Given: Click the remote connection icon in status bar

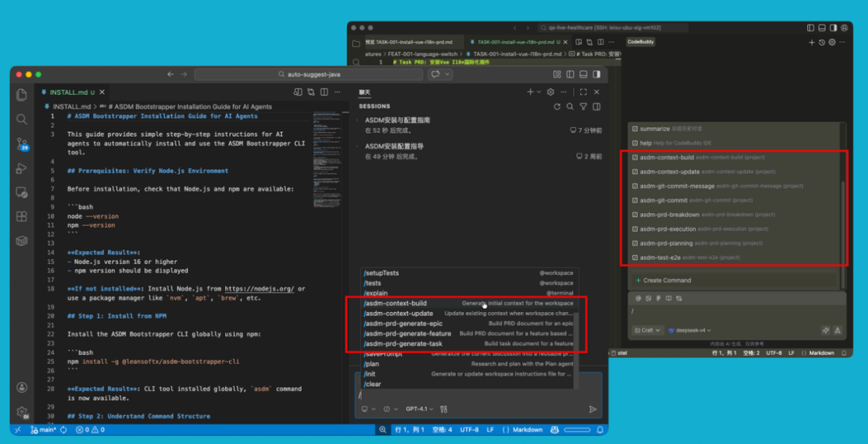Looking at the screenshot, I should [x=17, y=430].
